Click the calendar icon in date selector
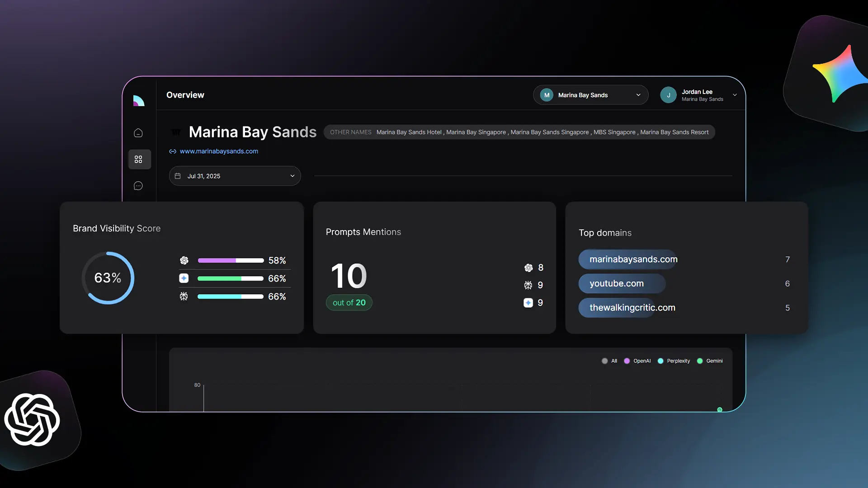This screenshot has width=868, height=488. 178,176
